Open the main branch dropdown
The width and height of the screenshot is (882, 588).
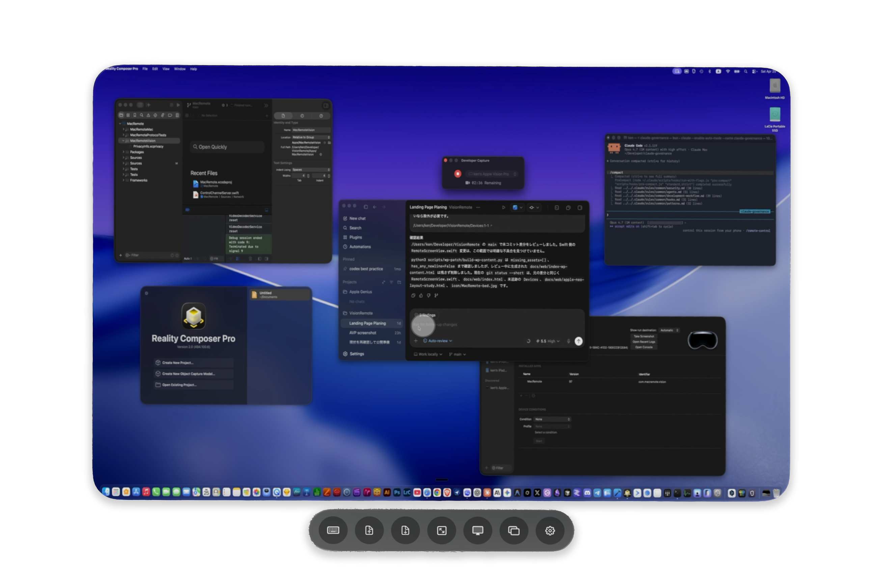pos(458,354)
